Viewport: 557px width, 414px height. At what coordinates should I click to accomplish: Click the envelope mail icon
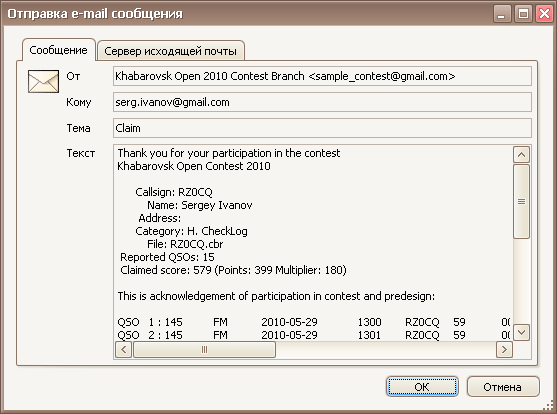43,81
